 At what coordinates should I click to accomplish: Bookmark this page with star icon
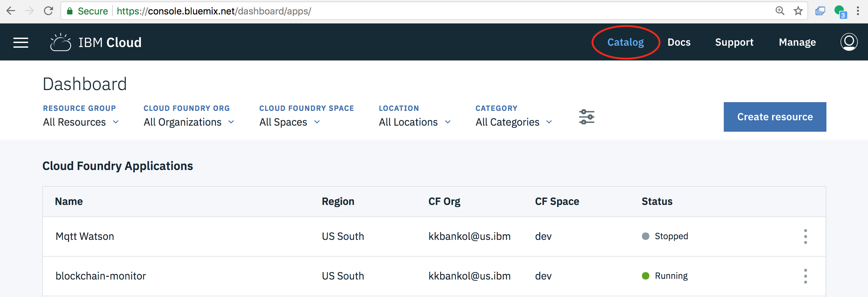[798, 11]
